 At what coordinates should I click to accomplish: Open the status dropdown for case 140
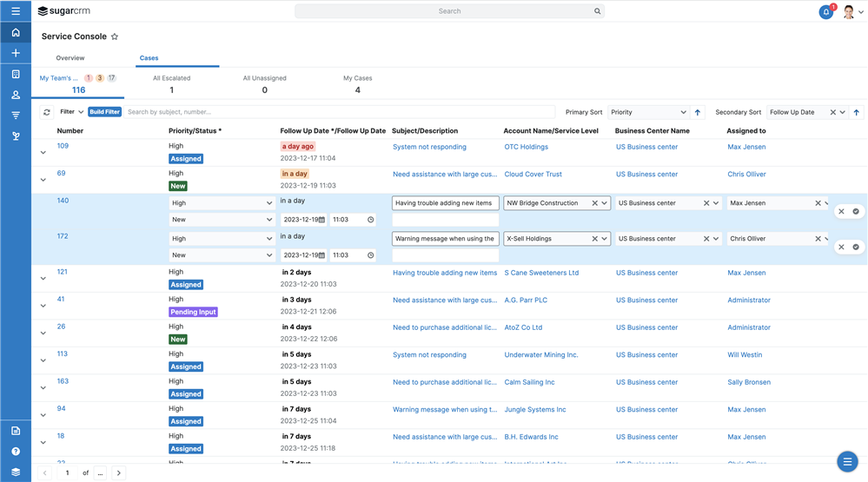[222, 220]
